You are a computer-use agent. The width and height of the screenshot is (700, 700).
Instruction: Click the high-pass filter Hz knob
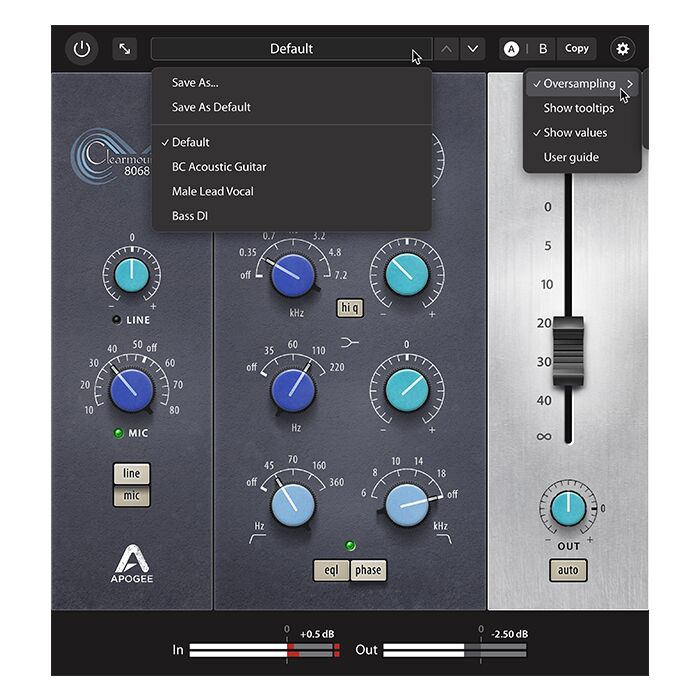[x=292, y=506]
